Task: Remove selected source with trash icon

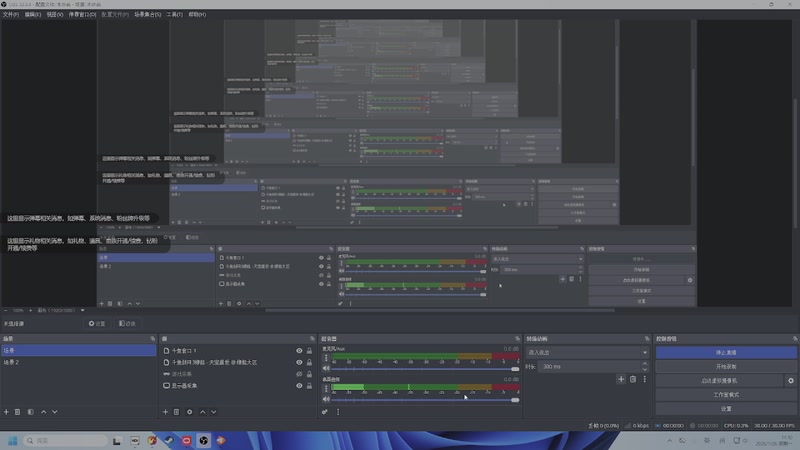Action: (x=177, y=412)
